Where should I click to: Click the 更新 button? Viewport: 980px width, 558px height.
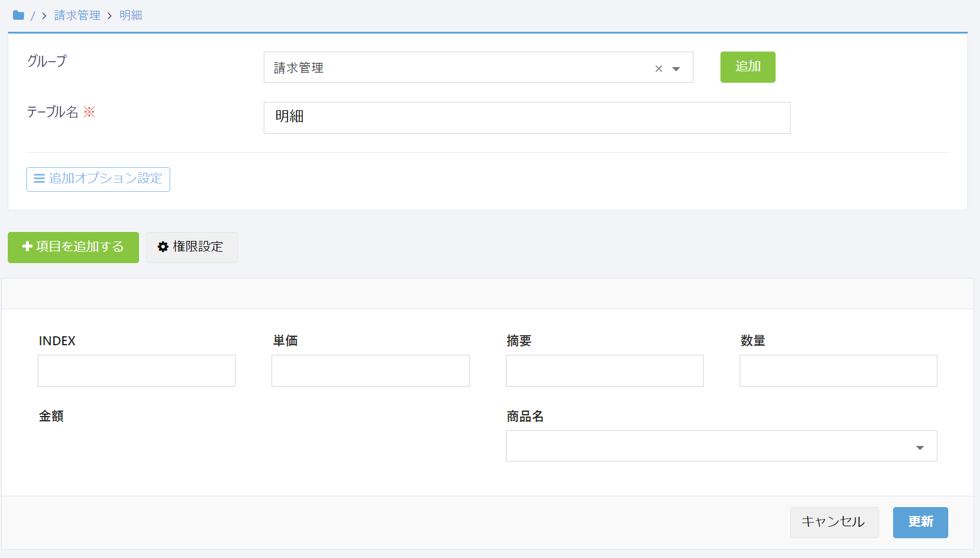920,522
